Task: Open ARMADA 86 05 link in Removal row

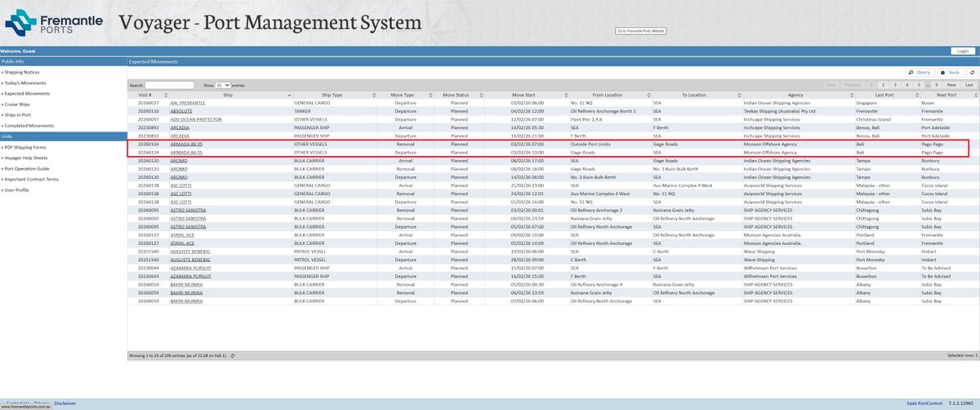Action: (x=185, y=143)
